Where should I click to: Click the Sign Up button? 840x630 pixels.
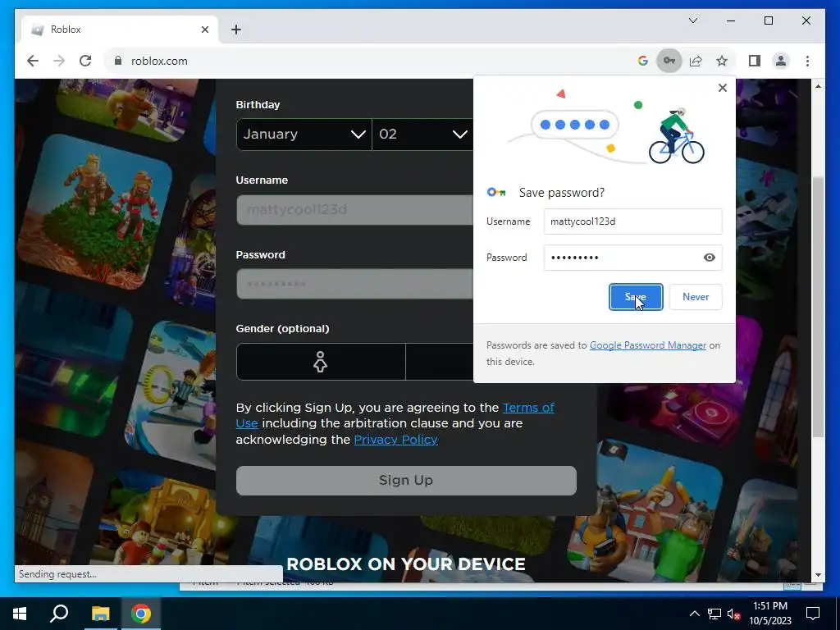pos(406,481)
